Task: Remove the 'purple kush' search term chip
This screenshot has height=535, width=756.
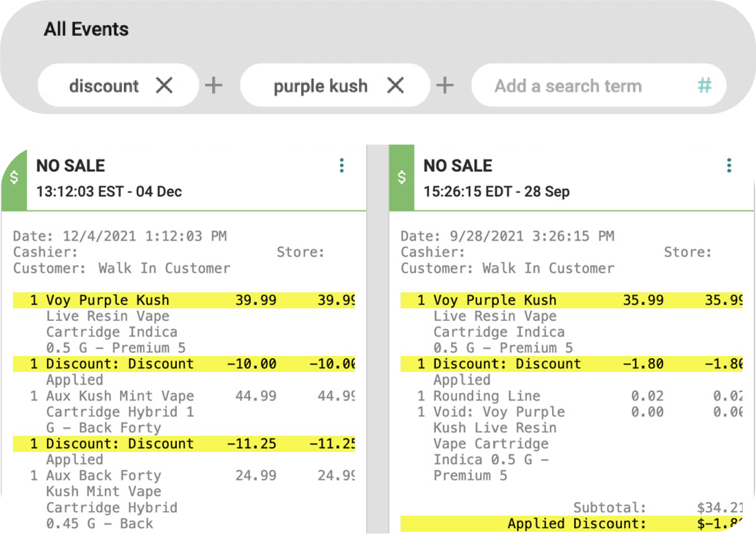Action: 396,85
